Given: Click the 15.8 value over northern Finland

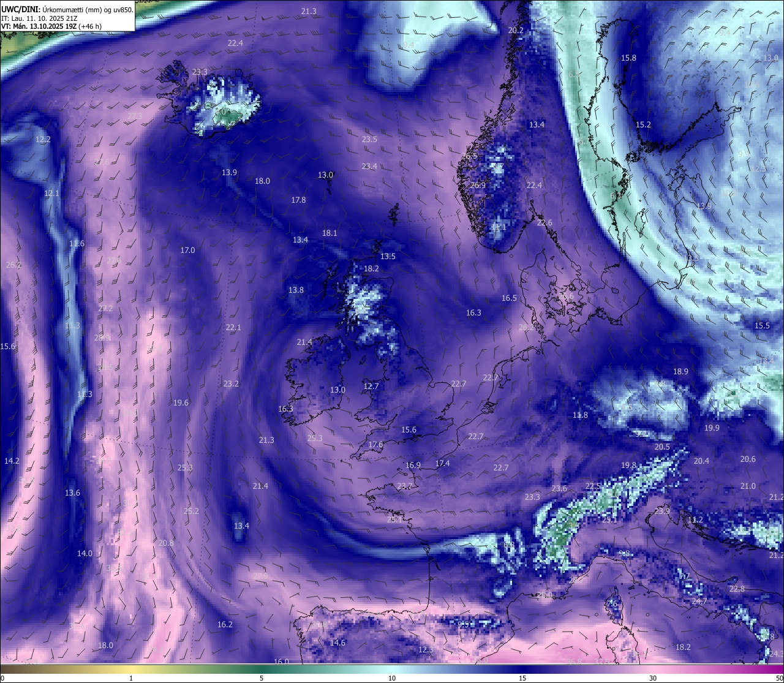Looking at the screenshot, I should coord(628,58).
